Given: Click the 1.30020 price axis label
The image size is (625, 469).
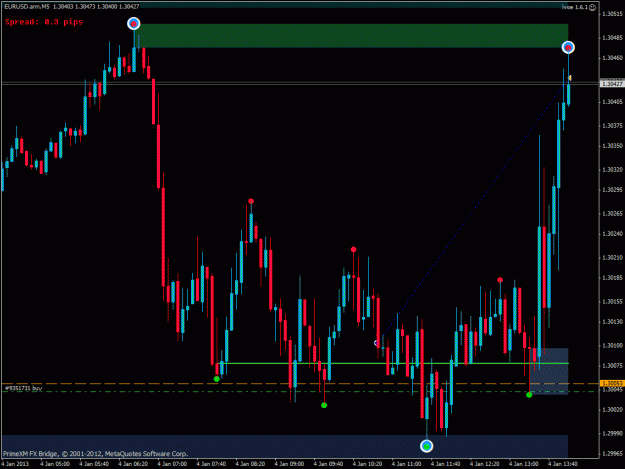Looking at the screenshot, I should (x=613, y=410).
